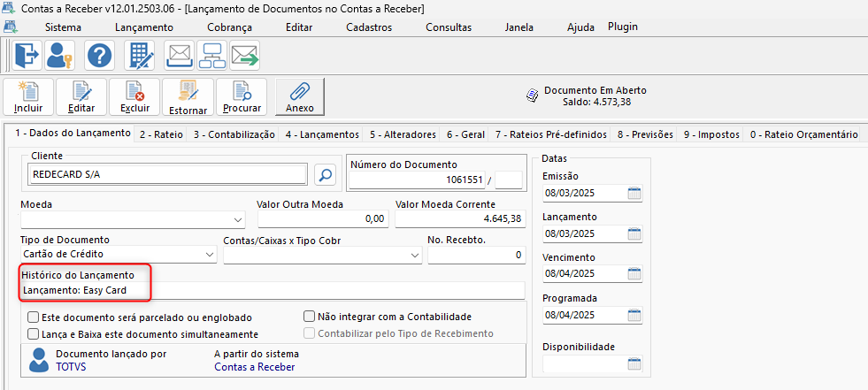Screen dimensions: 868x390
Task: Click the blue help question mark icon
Action: (x=98, y=56)
